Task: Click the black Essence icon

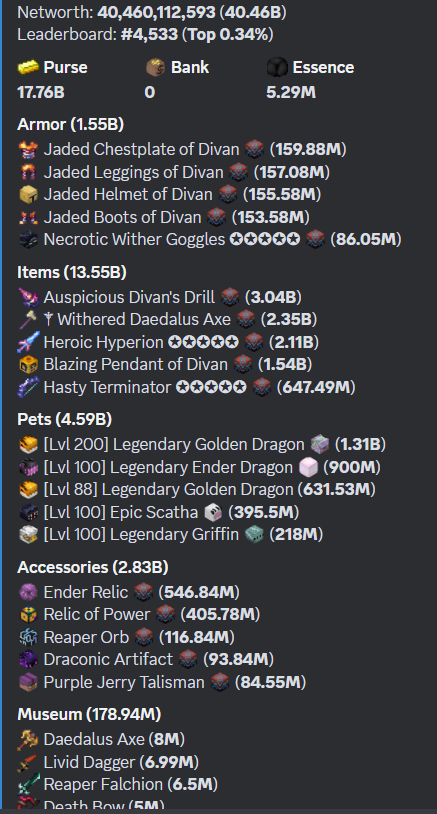Action: click(277, 67)
